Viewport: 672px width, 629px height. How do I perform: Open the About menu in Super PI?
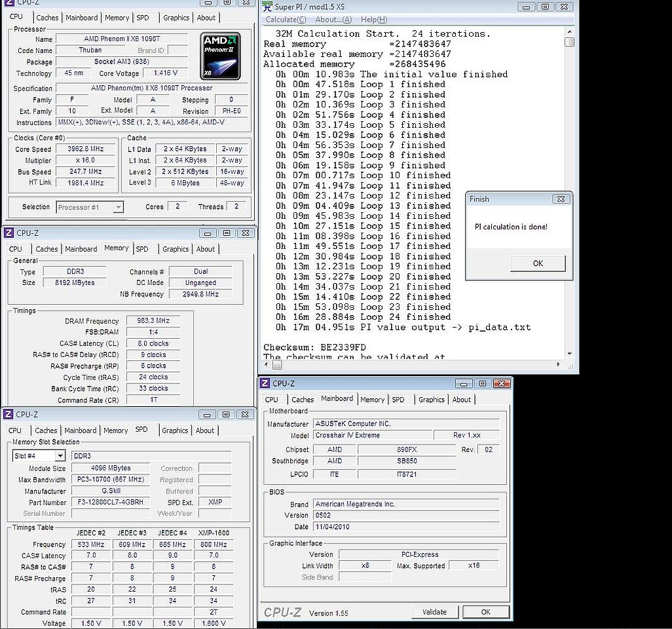(x=333, y=20)
